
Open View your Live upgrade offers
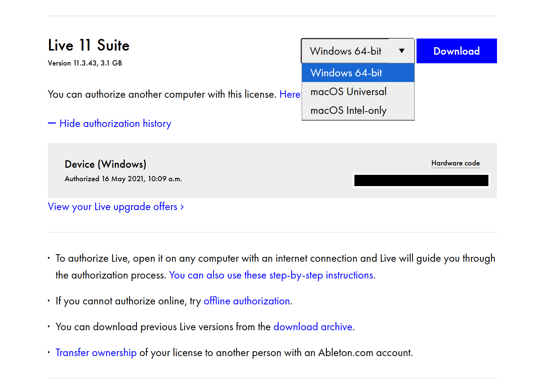(x=113, y=207)
